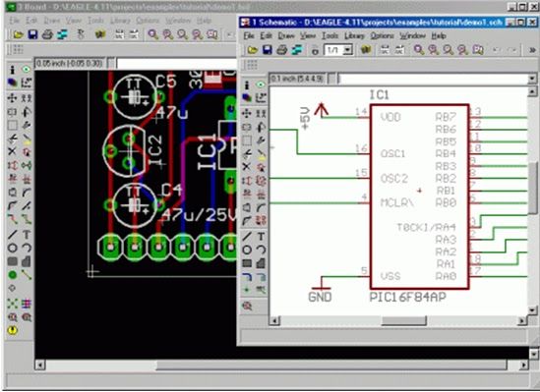Click the Text tool in schematic palette
540x392 pixels.
[261, 236]
